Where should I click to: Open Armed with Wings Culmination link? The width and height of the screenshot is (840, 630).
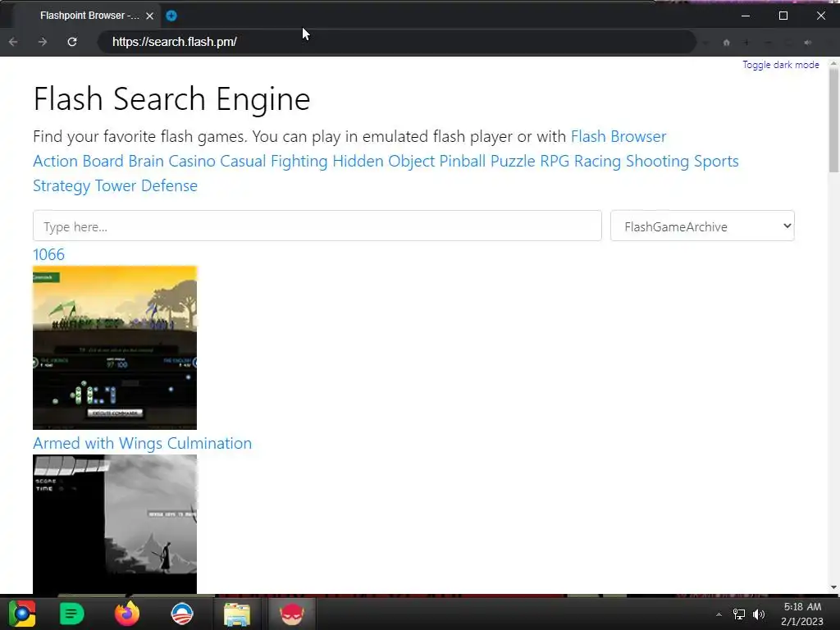coord(143,444)
